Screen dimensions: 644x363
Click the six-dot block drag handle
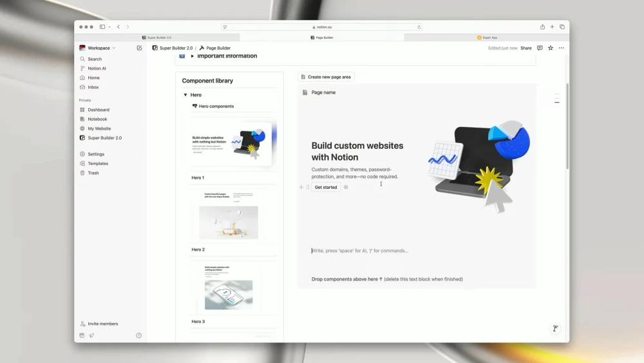pyautogui.click(x=308, y=188)
